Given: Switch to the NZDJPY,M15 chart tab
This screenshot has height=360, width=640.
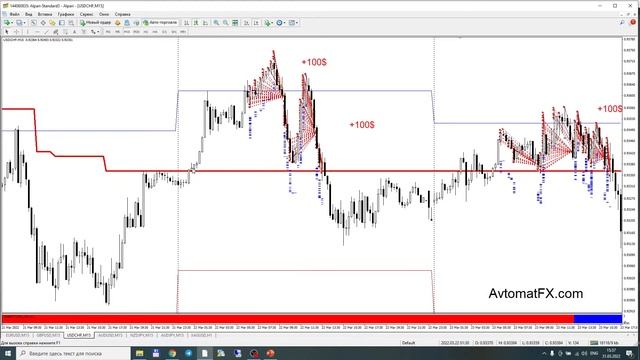Looking at the screenshot, I should [x=141, y=335].
